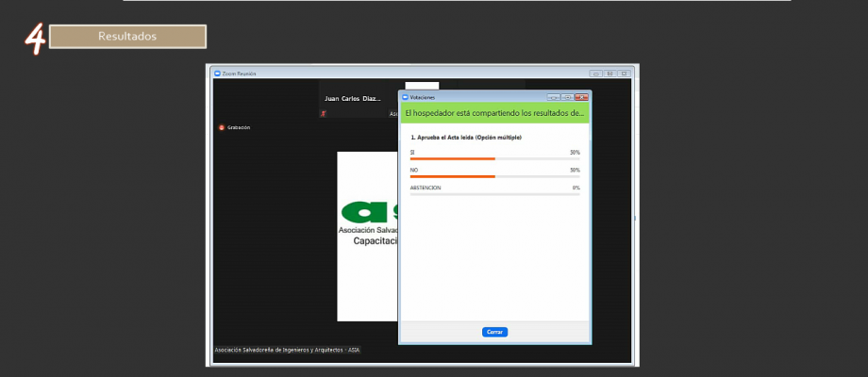Click the ABSTENCION result bar
Viewport: 868px width, 377px height.
pos(495,194)
